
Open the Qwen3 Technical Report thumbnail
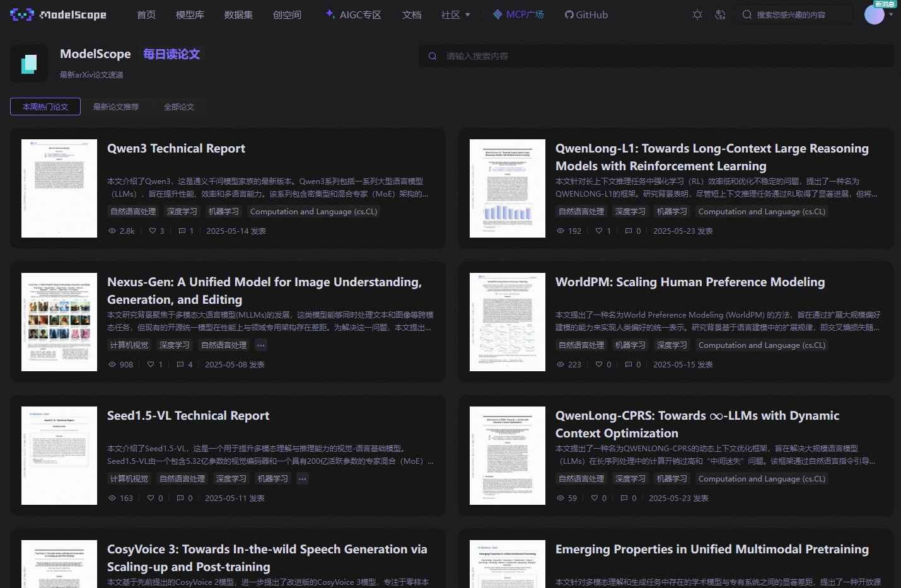coord(59,188)
